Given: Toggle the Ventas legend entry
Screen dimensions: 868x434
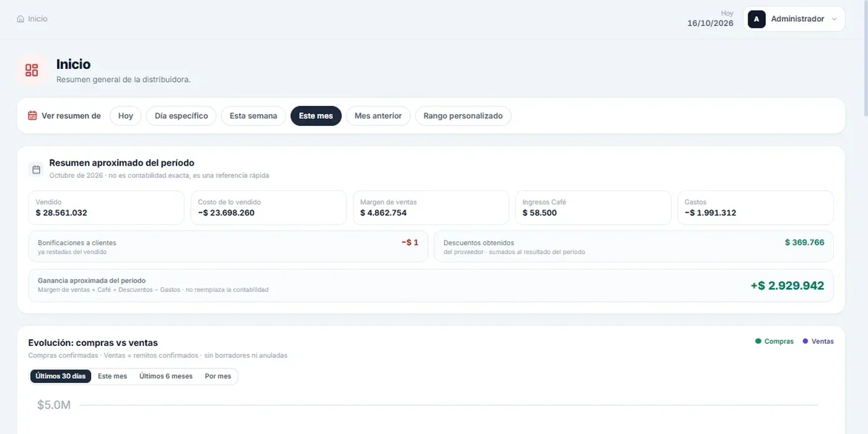Looking at the screenshot, I should [818, 342].
